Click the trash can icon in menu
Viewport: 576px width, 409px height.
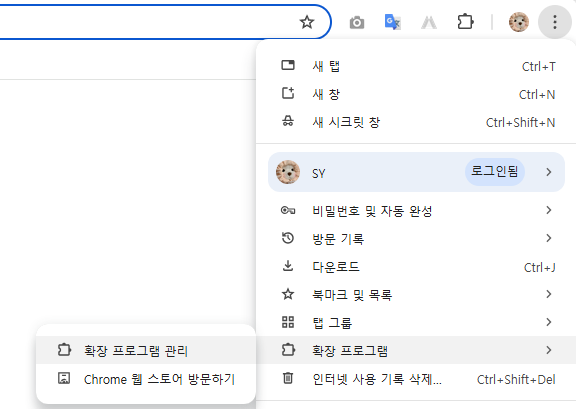288,377
